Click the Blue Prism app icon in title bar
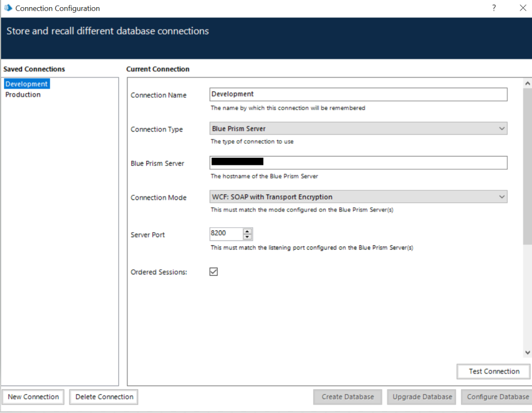Screen dimensions: 532x413 [8, 8]
